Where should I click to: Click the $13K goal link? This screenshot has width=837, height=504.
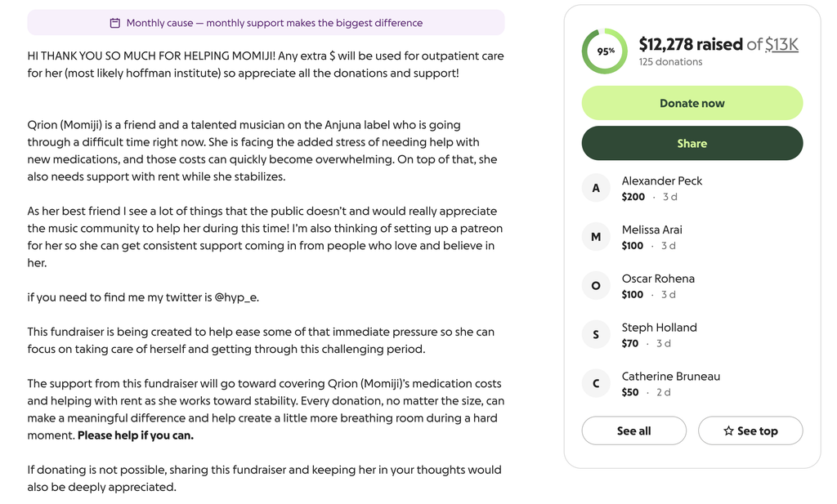pos(781,44)
